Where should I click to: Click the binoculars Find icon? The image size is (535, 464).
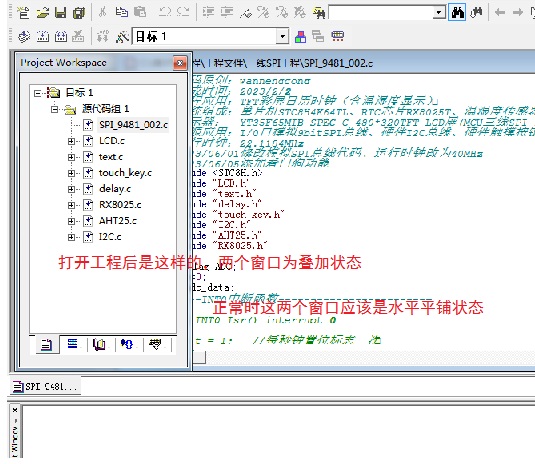click(x=457, y=13)
